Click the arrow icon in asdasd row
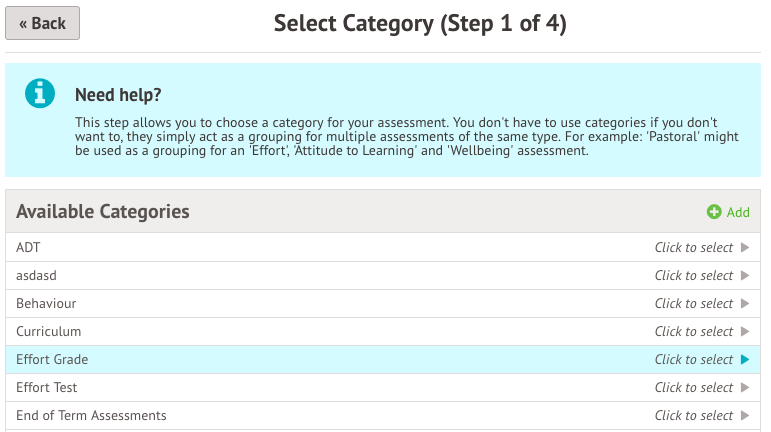Screen dimensions: 771x432 coord(744,275)
